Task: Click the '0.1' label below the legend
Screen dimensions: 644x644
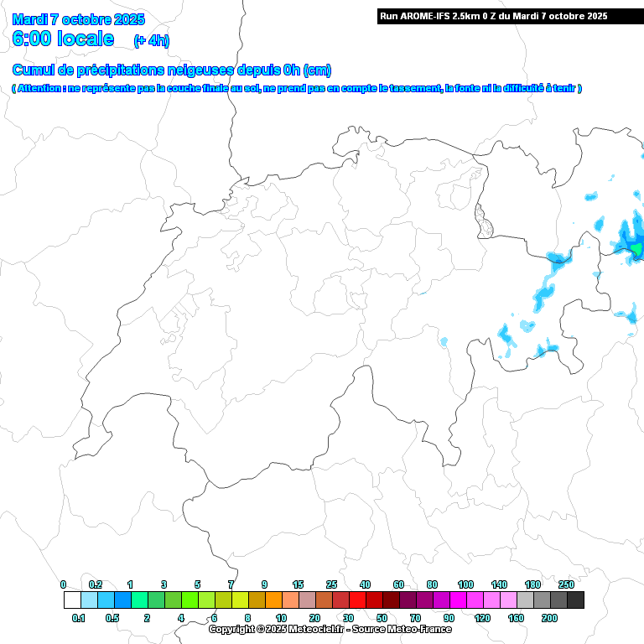Action: (x=79, y=618)
